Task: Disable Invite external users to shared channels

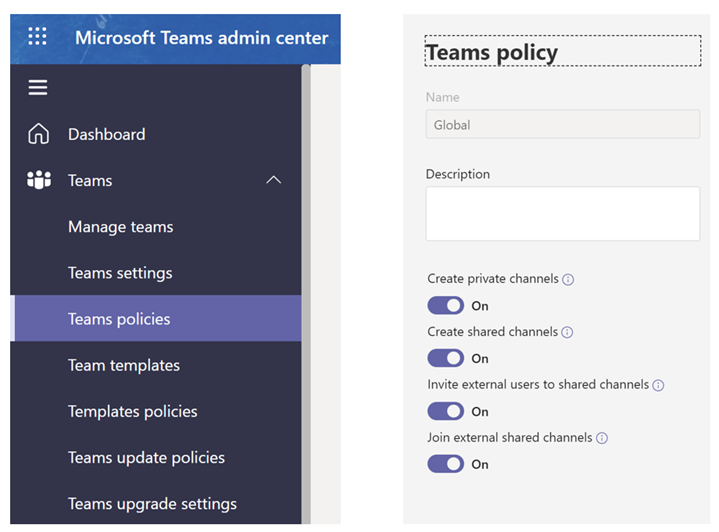Action: [x=445, y=411]
